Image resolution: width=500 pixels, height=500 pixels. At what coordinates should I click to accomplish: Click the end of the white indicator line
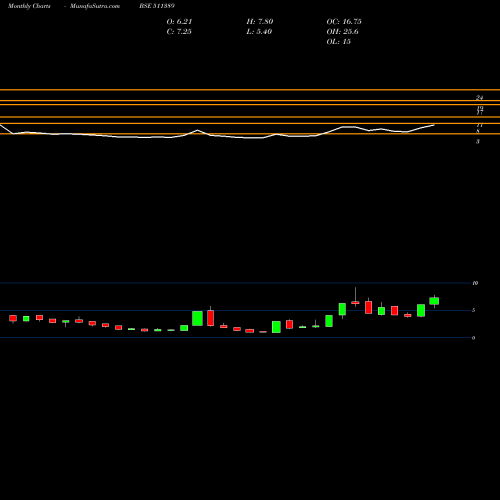point(434,125)
